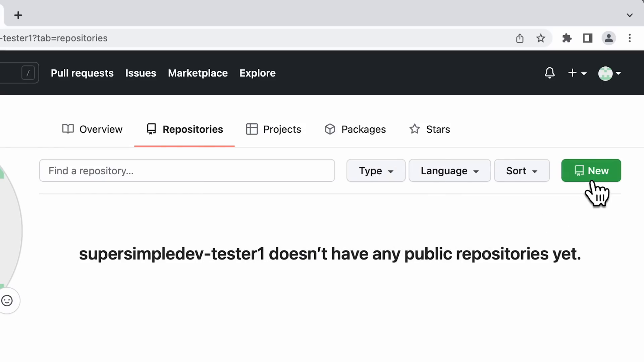The image size is (644, 362).
Task: Open a new browser tab
Action: tap(18, 15)
